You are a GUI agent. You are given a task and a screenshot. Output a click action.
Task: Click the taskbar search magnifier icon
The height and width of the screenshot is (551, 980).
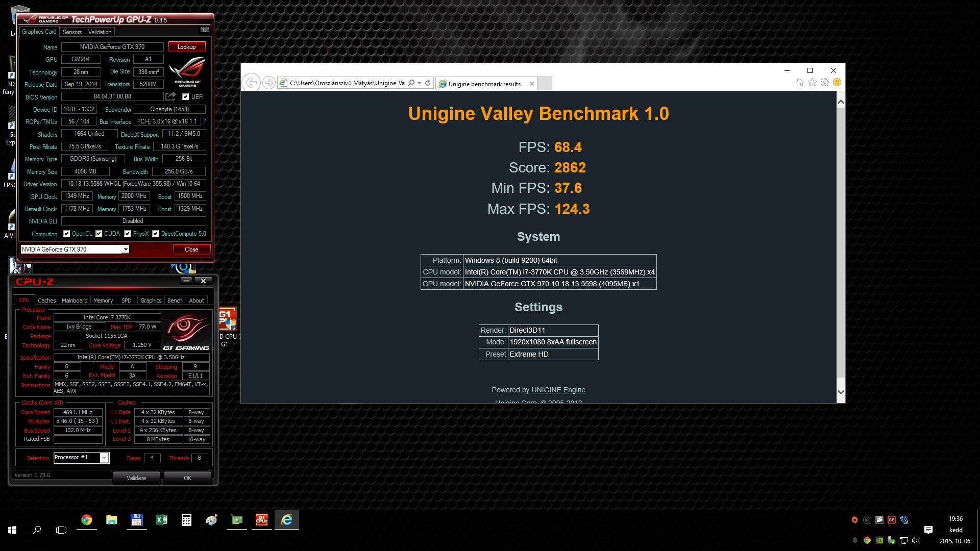pyautogui.click(x=37, y=530)
